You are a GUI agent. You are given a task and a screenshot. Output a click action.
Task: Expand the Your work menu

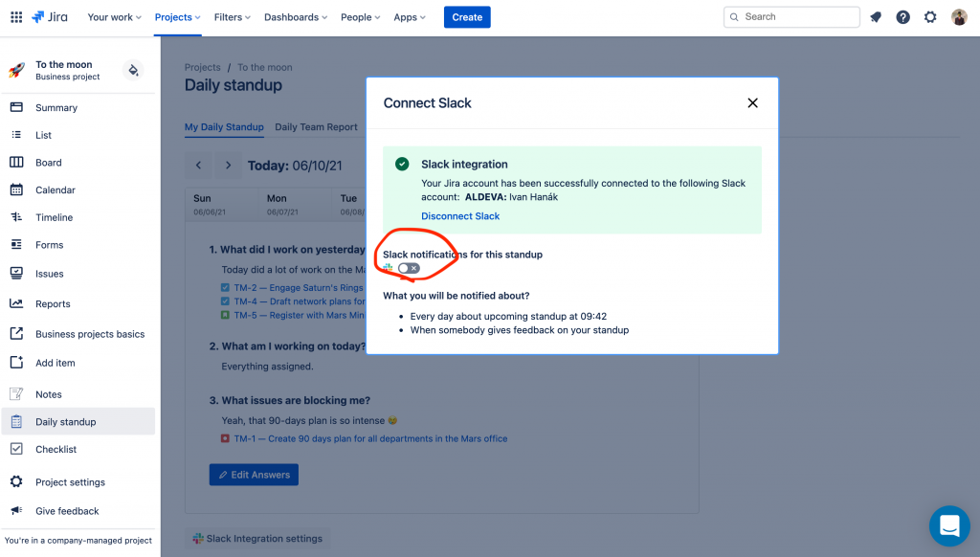coord(115,17)
